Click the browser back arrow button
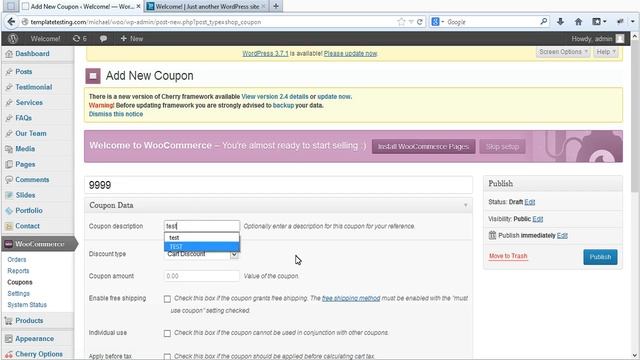The image size is (640, 360). [11, 22]
